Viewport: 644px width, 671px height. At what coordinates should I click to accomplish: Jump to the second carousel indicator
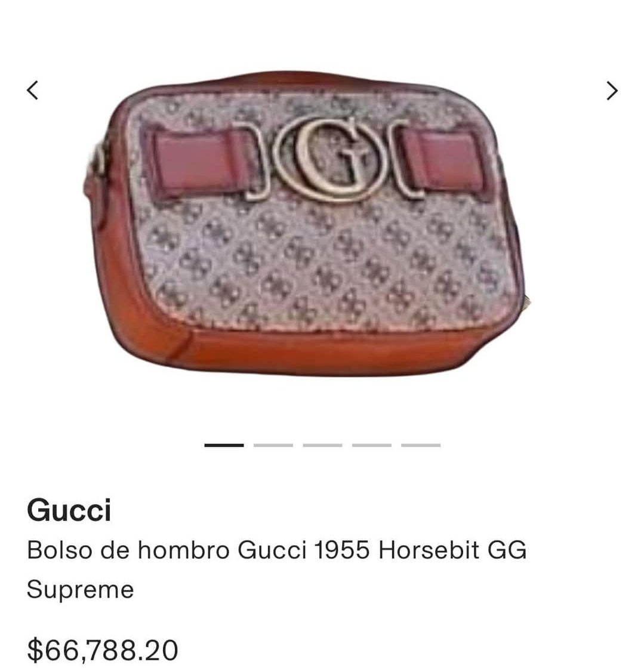coord(273,446)
